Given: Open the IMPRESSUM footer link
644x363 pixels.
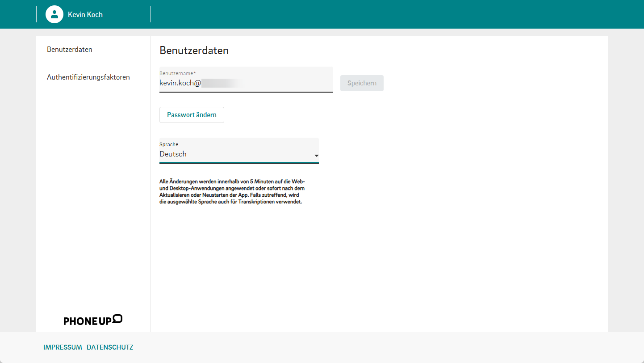Looking at the screenshot, I should click(63, 347).
